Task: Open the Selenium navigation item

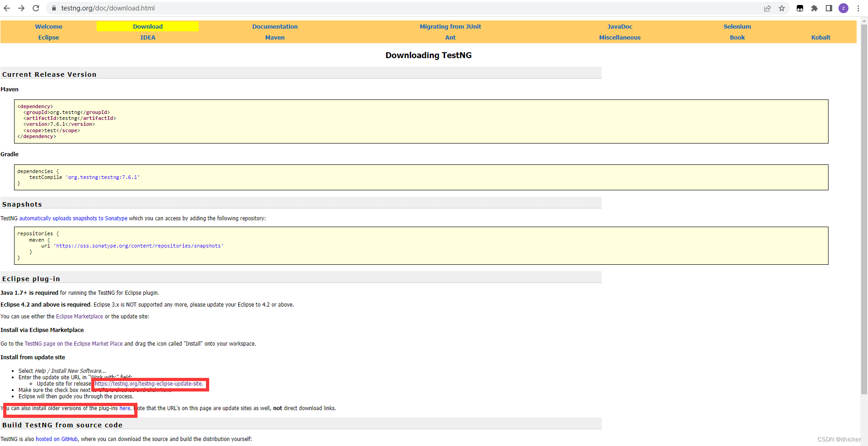Action: tap(737, 26)
